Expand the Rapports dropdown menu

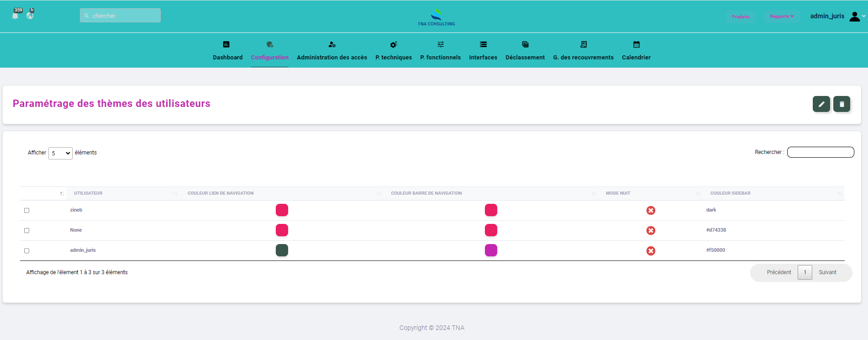coord(782,16)
